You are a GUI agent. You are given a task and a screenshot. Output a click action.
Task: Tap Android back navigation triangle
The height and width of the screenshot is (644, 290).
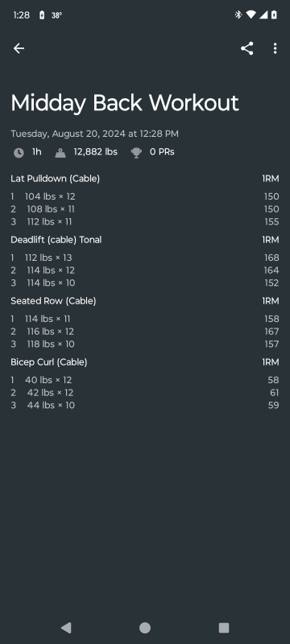tap(66, 628)
